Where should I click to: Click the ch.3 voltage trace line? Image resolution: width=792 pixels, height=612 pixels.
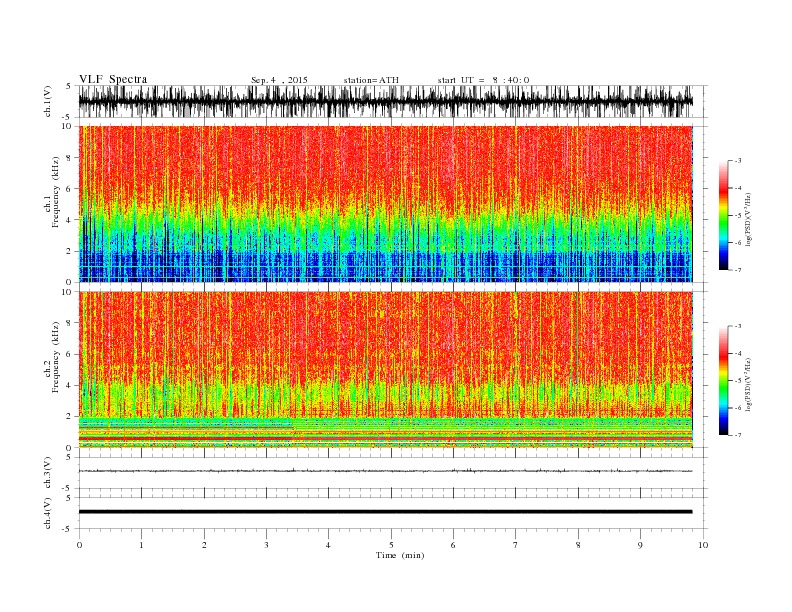[385, 471]
